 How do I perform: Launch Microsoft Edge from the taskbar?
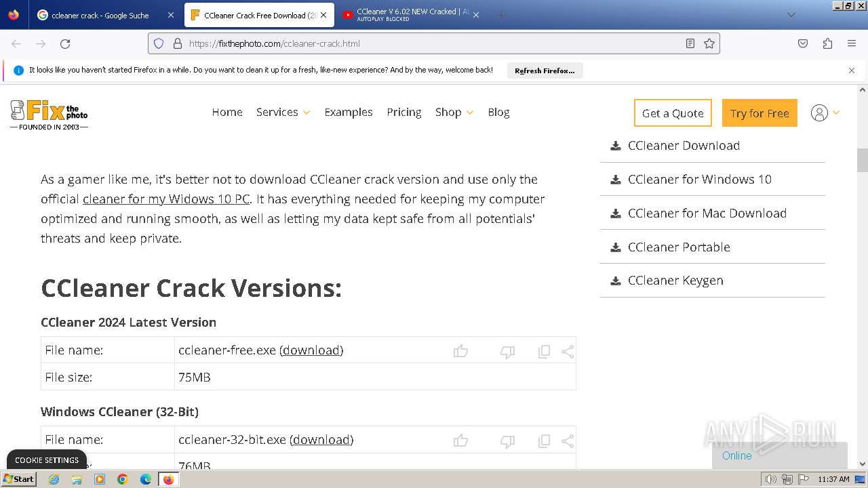pos(146,479)
